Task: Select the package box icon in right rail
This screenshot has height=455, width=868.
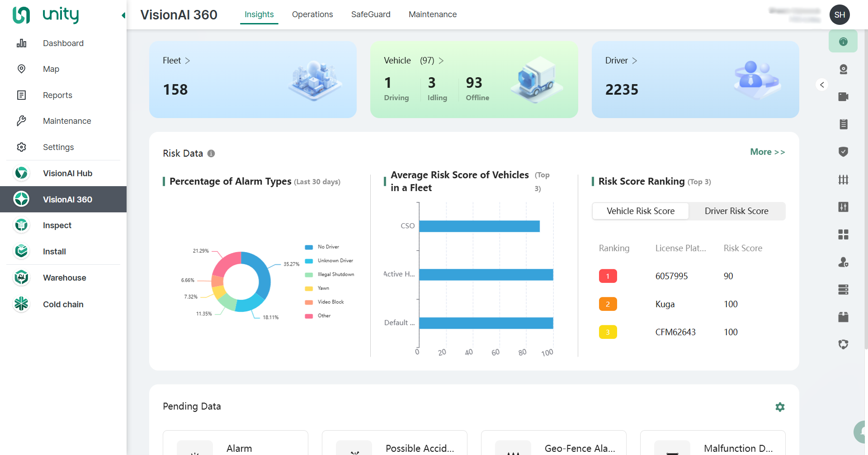Action: click(843, 317)
